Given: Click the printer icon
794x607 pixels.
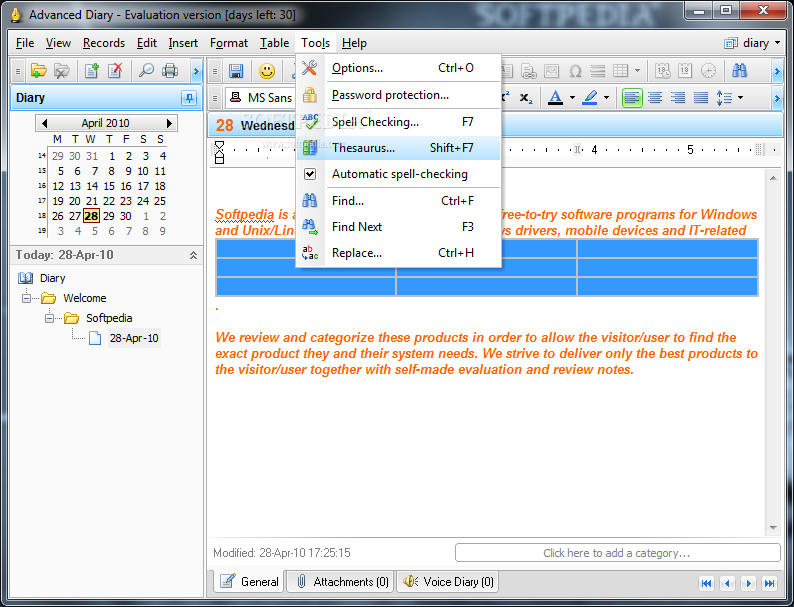Looking at the screenshot, I should tap(170, 70).
